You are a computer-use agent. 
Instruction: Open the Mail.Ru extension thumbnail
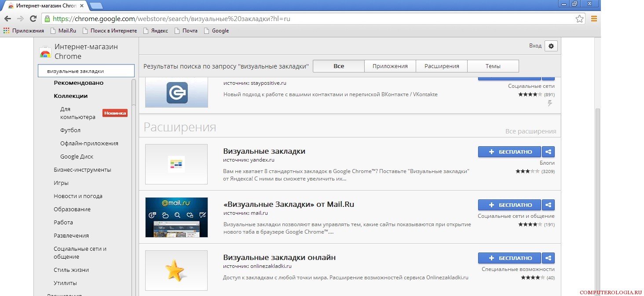176,217
